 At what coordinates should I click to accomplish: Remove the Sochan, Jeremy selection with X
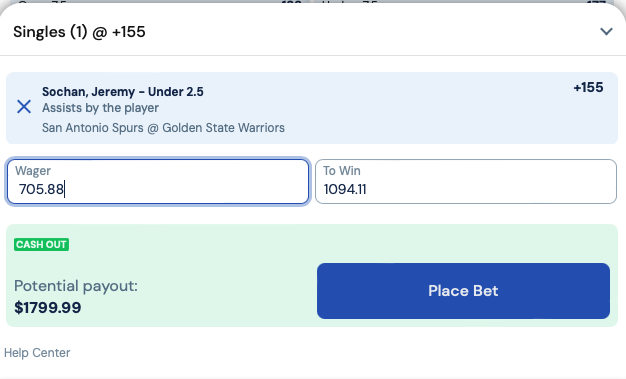click(x=24, y=107)
